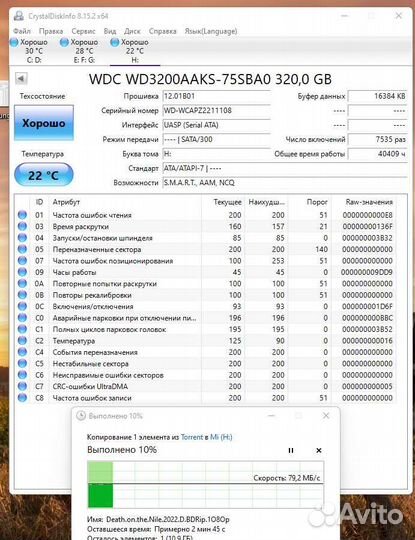
Task: Click the firmware field 12.01B01
Action: coord(216,96)
